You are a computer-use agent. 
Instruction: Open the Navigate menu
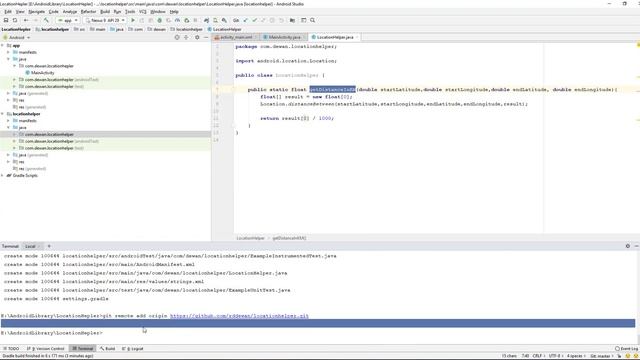pos(36,12)
